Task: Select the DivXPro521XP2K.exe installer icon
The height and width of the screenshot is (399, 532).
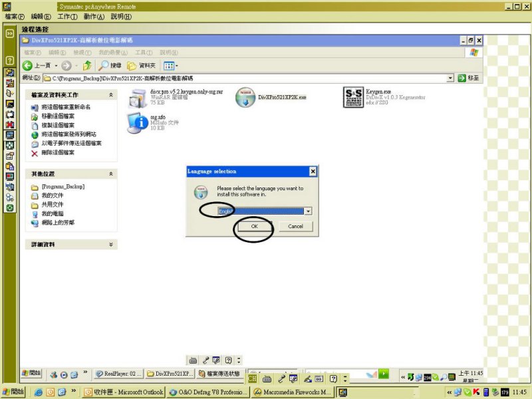Action: 245,97
